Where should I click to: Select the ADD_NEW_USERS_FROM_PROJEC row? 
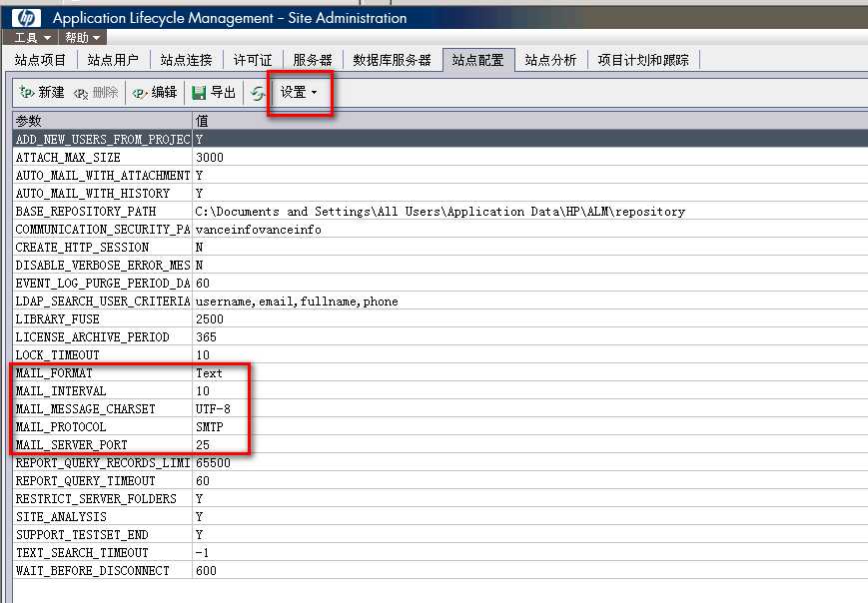click(x=440, y=139)
